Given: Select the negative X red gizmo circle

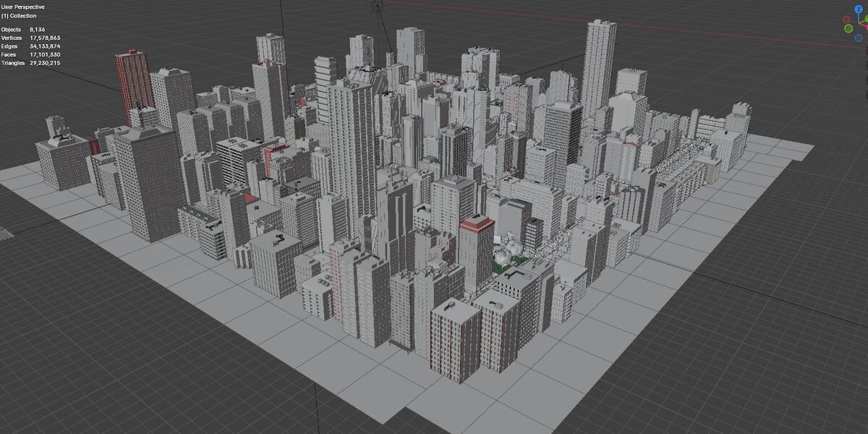Looking at the screenshot, I should [x=846, y=19].
